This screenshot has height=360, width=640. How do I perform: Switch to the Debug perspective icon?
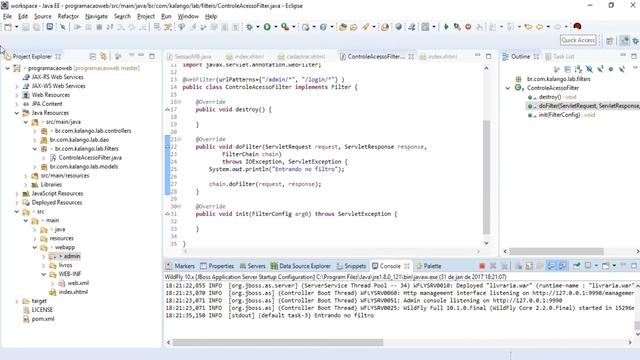pyautogui.click(x=636, y=40)
